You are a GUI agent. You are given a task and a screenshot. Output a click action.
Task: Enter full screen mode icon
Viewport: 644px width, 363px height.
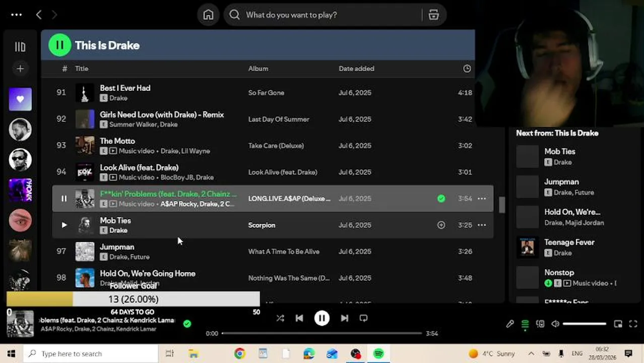point(633,324)
